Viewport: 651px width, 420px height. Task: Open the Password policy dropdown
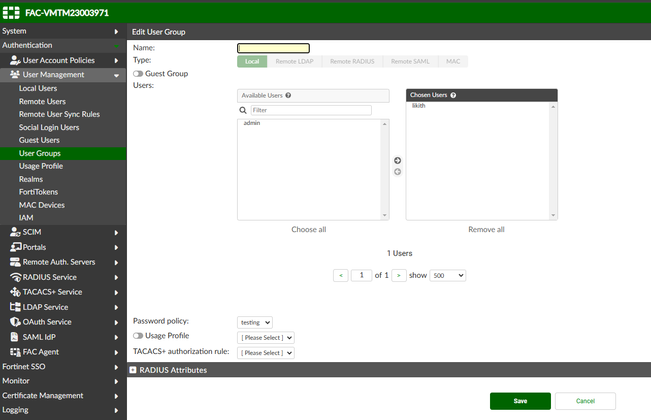pos(255,322)
